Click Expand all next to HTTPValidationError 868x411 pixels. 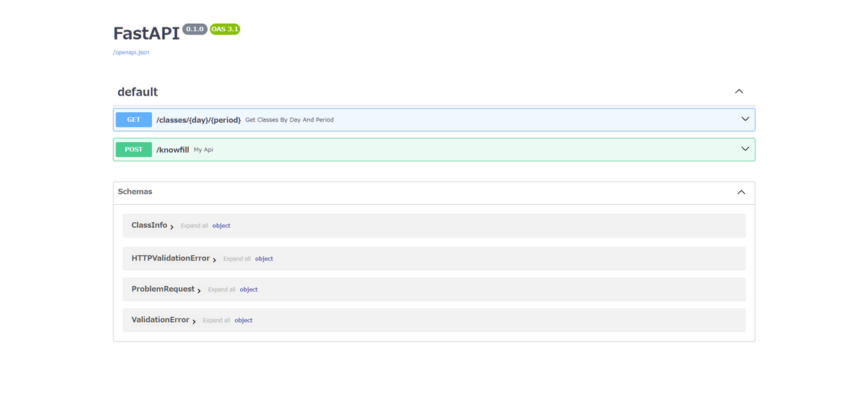click(237, 258)
